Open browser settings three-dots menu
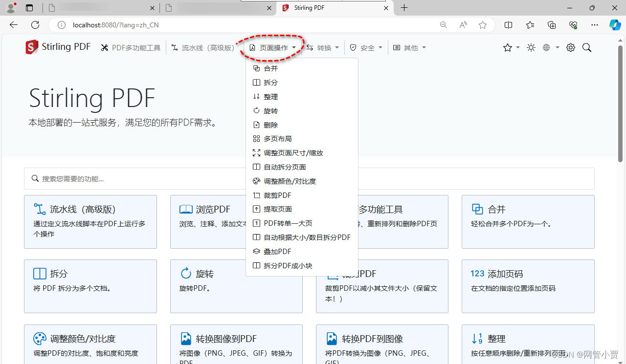The width and height of the screenshot is (626, 364). [595, 25]
